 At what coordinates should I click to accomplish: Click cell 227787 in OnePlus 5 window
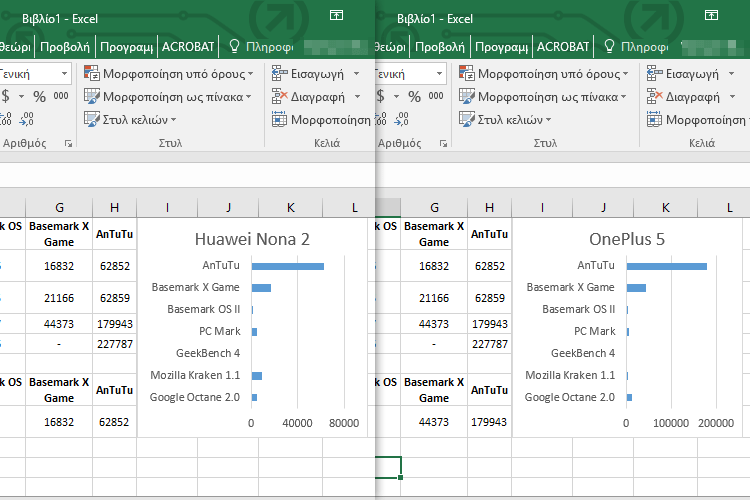click(490, 344)
